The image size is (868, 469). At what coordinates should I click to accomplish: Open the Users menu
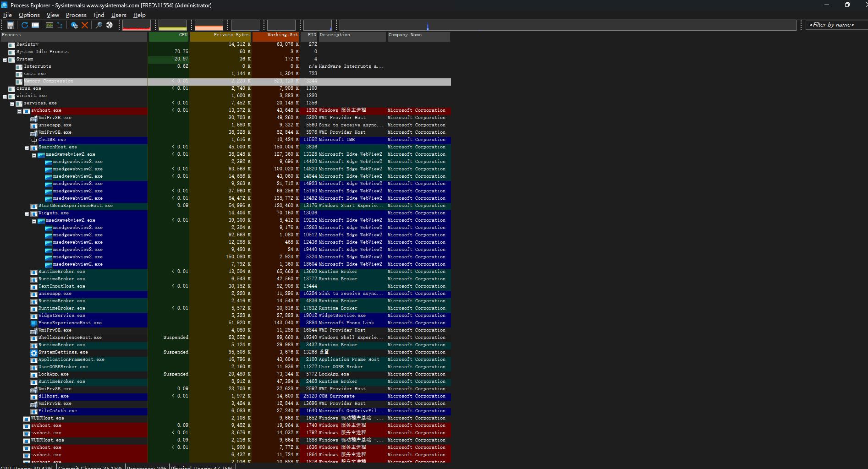119,15
